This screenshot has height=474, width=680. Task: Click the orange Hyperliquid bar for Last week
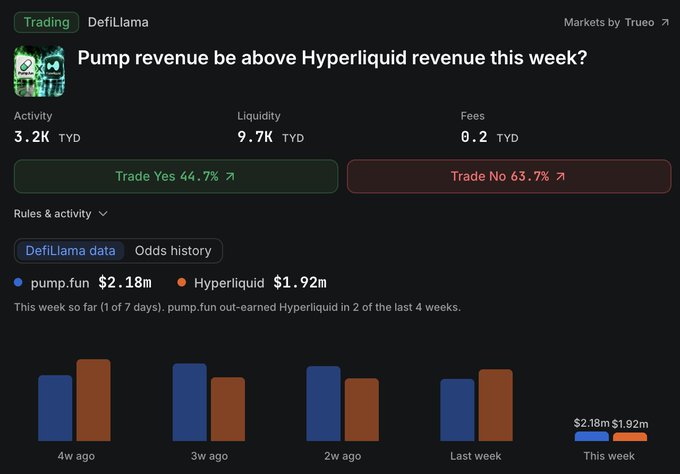[495, 405]
